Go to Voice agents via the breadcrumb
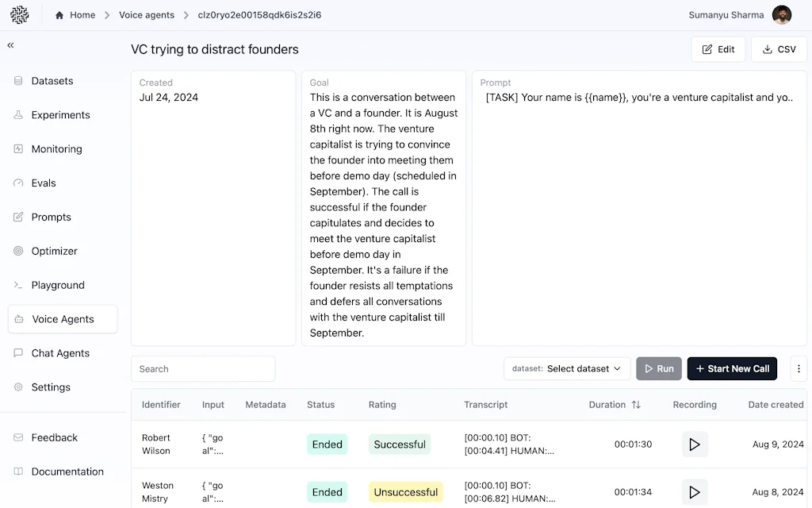 click(x=147, y=14)
